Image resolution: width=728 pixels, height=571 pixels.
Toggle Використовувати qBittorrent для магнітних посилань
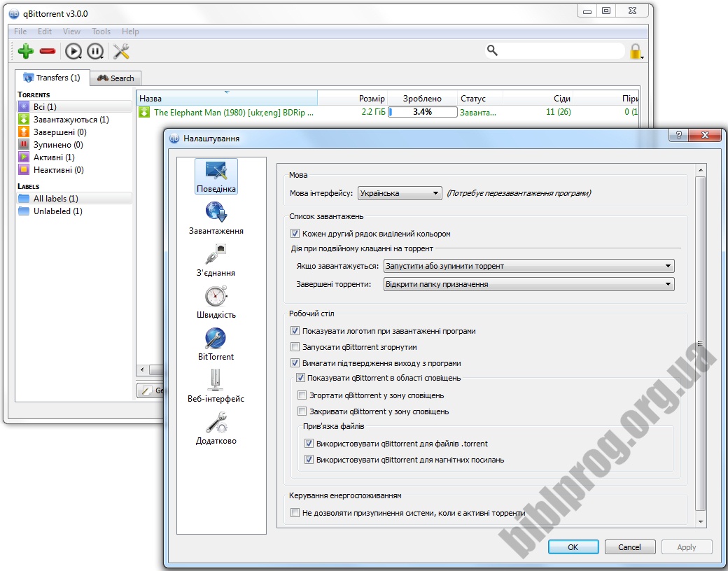[309, 460]
